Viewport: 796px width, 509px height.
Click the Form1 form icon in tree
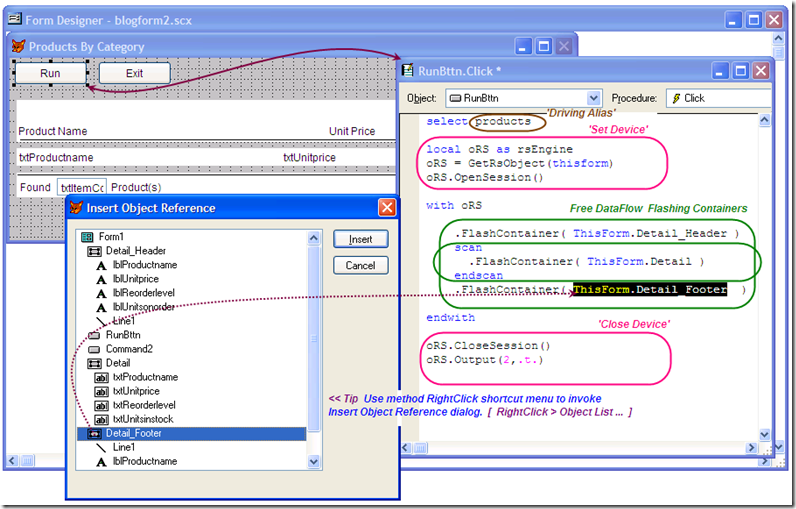(x=87, y=237)
